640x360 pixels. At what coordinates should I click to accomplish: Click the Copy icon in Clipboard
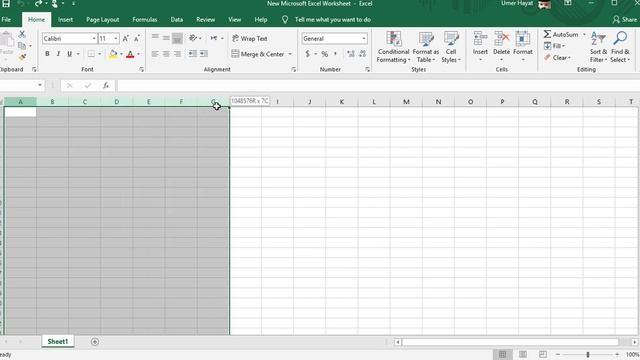click(x=22, y=46)
